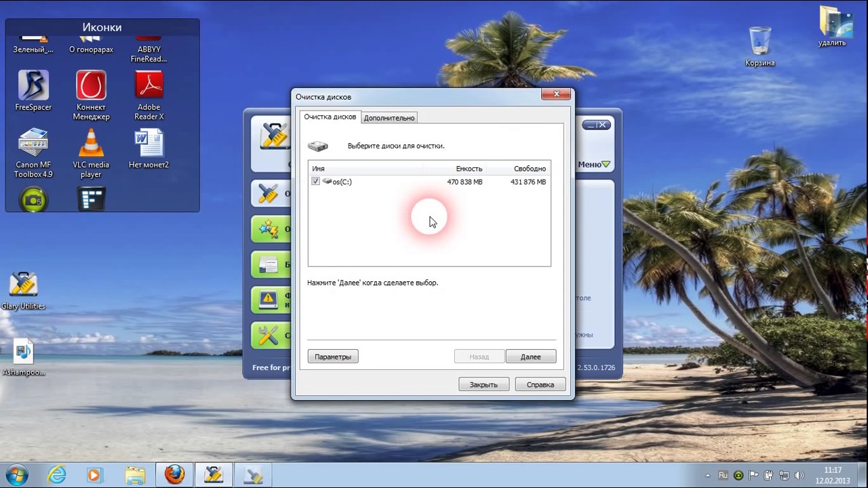Open the Windows Start menu

18,474
